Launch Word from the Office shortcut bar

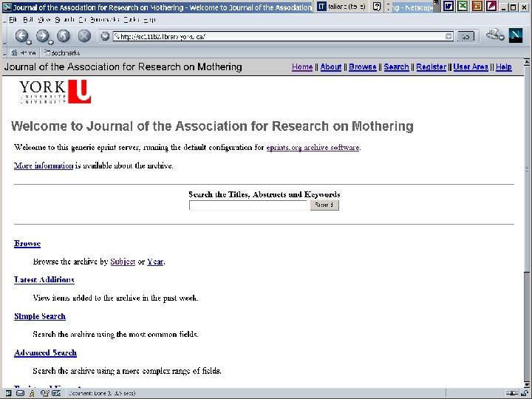449,6
